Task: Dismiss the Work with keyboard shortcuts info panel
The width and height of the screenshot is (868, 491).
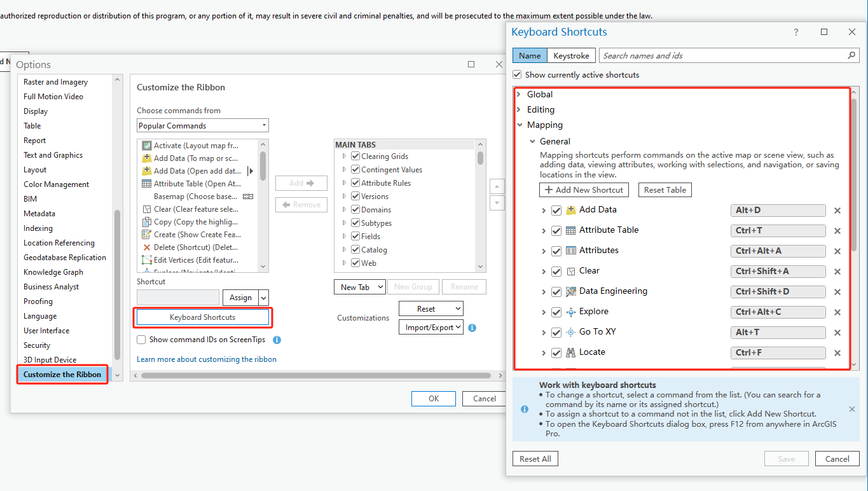Action: [x=852, y=409]
